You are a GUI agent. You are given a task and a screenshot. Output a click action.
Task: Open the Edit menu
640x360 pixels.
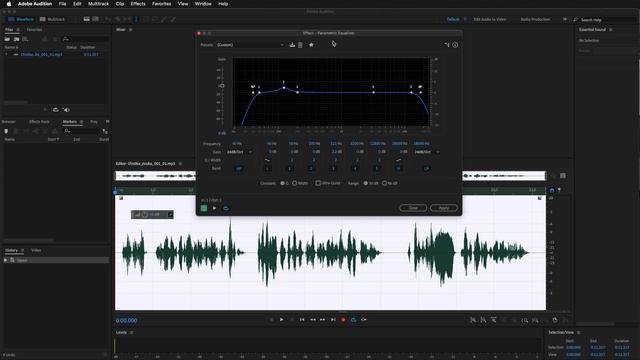(x=77, y=4)
